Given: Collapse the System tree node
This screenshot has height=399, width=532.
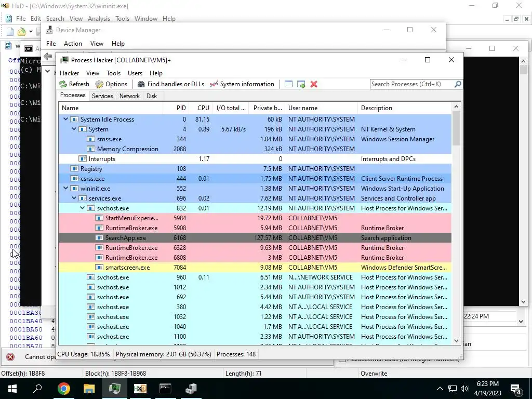Looking at the screenshot, I should tap(74, 129).
